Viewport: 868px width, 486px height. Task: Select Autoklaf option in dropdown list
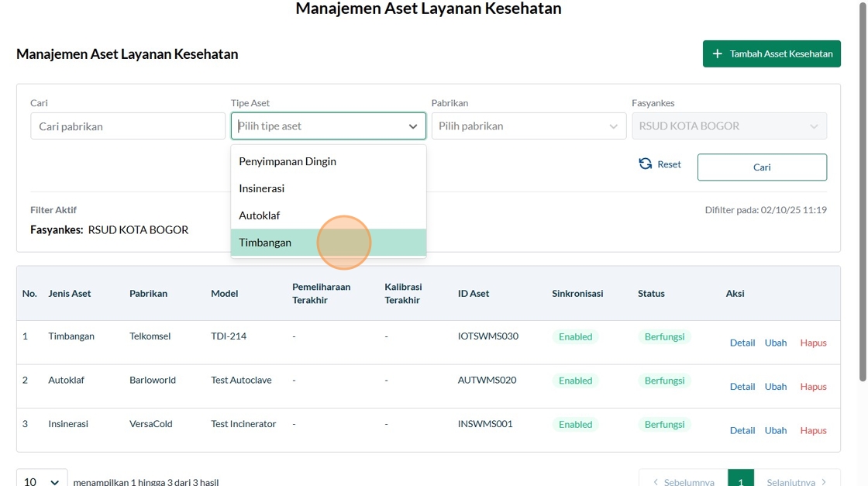click(329, 215)
